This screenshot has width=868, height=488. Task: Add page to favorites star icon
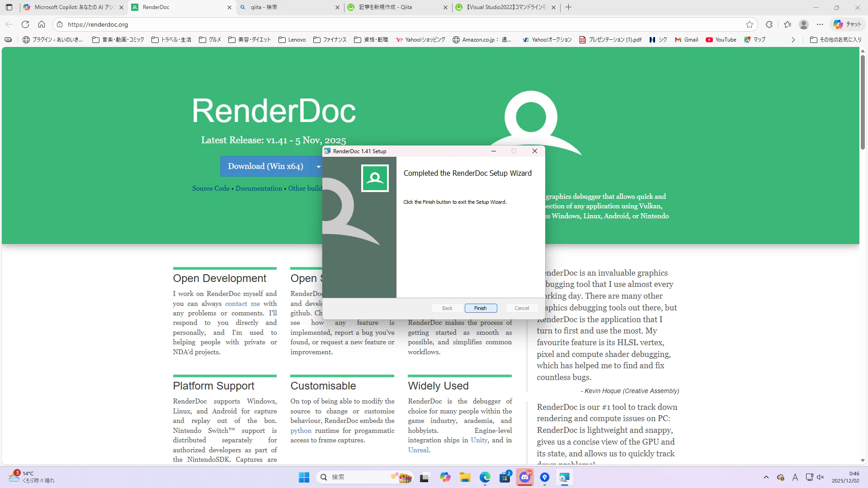[x=750, y=24]
